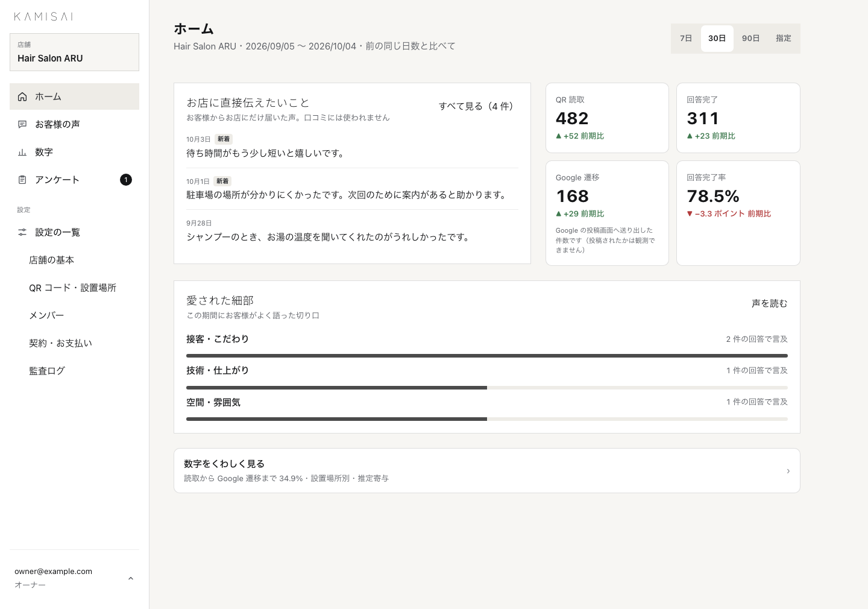Click the 技術・仕上がり progress bar

(x=487, y=387)
